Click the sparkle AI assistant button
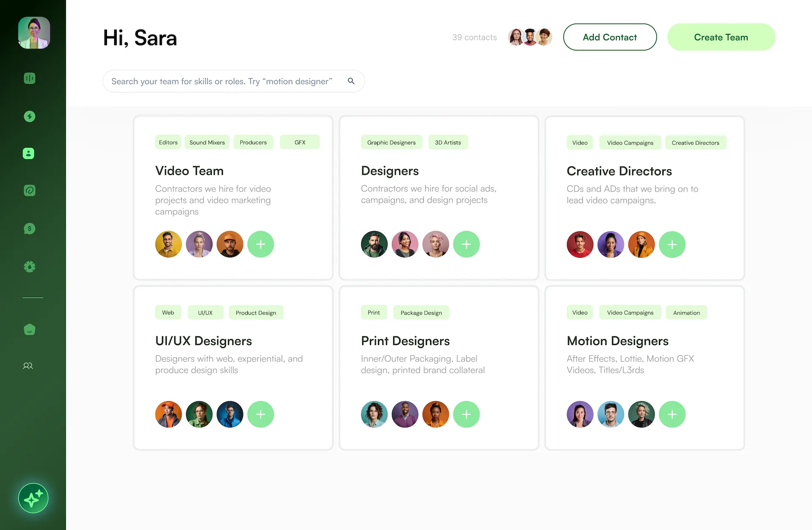The width and height of the screenshot is (812, 530). coord(33,498)
